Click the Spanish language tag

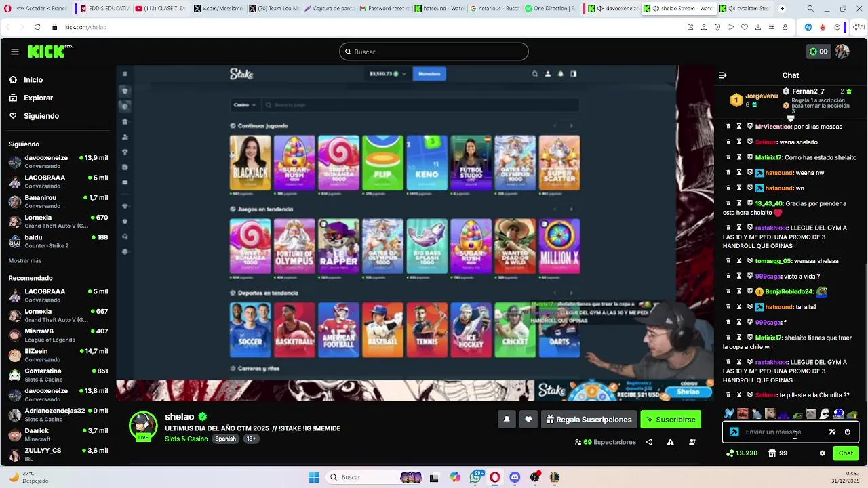[x=225, y=439]
